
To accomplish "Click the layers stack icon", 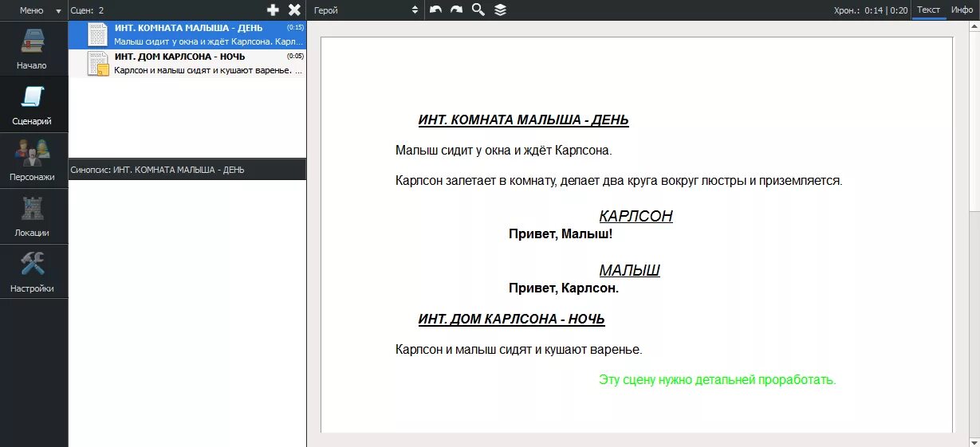I will [x=500, y=10].
